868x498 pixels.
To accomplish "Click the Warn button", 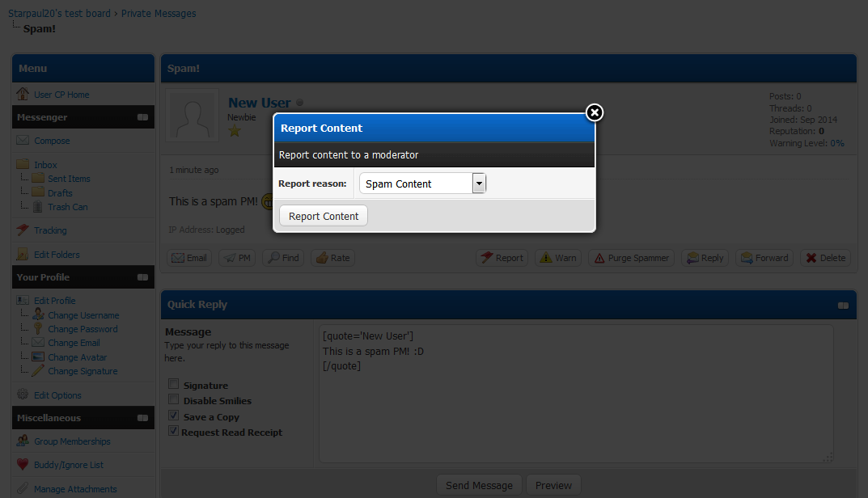I will [x=558, y=258].
